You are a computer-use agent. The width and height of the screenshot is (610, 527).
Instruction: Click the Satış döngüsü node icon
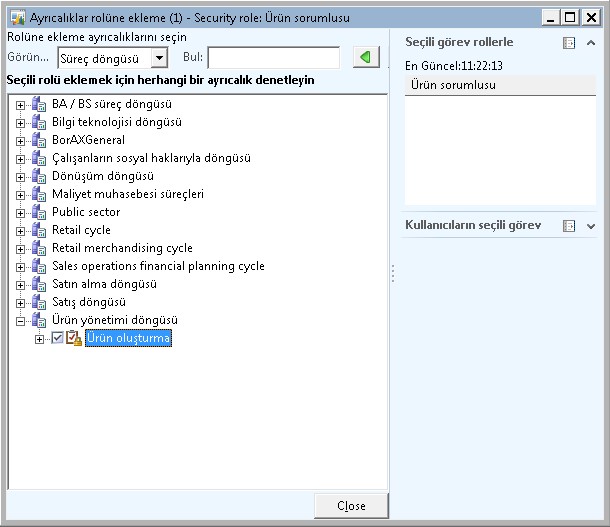point(39,302)
